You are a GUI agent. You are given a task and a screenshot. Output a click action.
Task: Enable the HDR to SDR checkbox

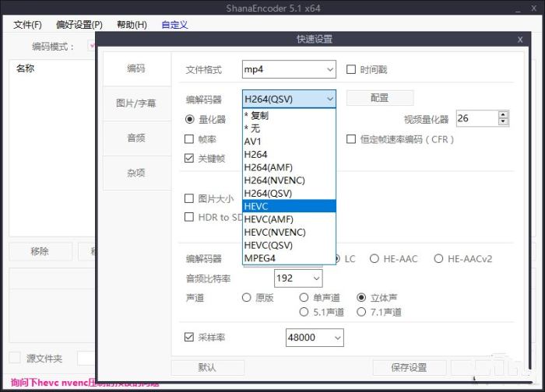[x=189, y=217]
